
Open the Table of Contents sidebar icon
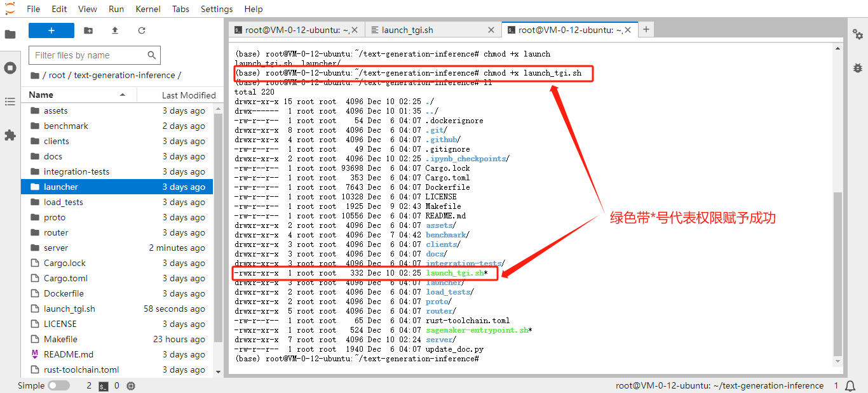coord(10,102)
